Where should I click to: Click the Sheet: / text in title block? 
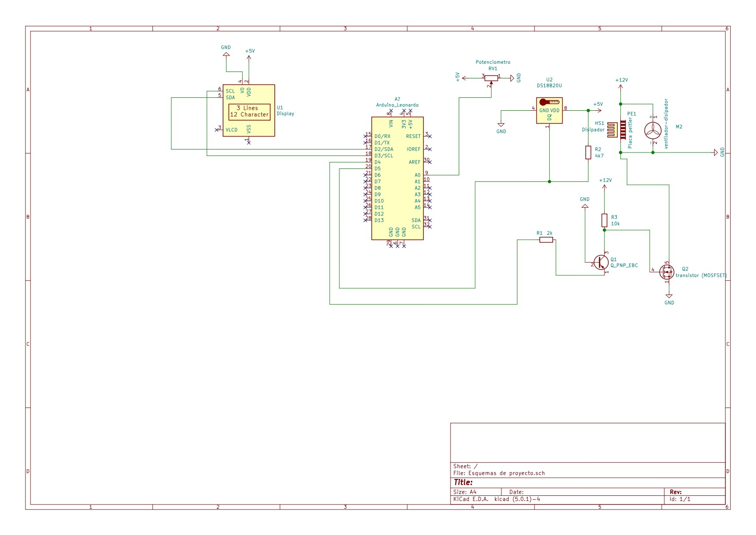[x=464, y=465]
